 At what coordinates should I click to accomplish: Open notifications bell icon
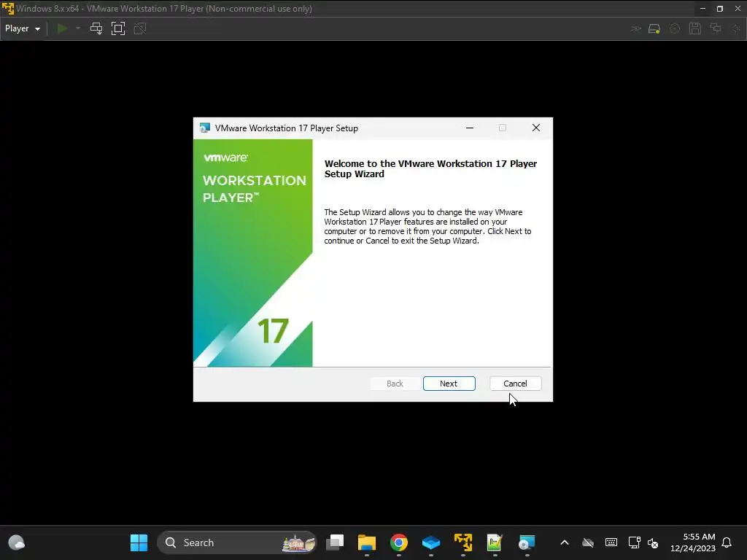pyautogui.click(x=727, y=542)
